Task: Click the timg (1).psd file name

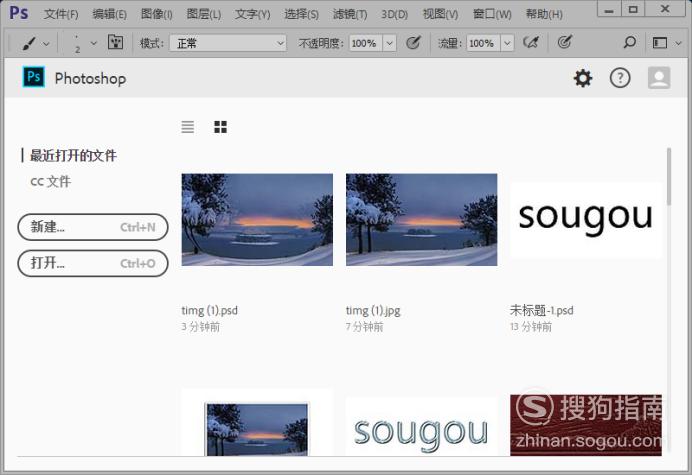Action: click(x=210, y=311)
